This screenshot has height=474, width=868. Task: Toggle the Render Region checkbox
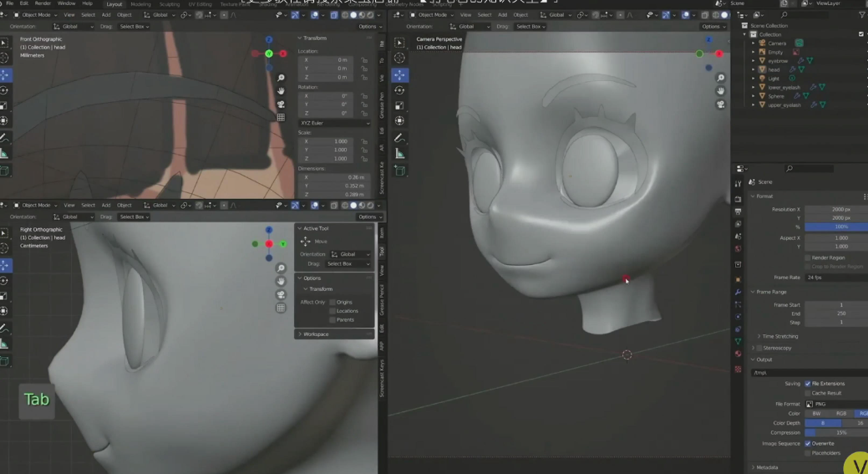808,257
